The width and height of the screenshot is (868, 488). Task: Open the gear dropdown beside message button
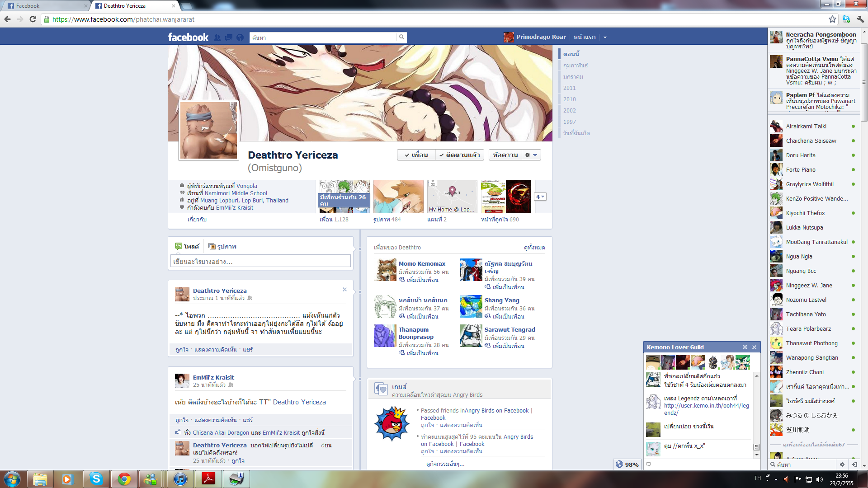531,155
